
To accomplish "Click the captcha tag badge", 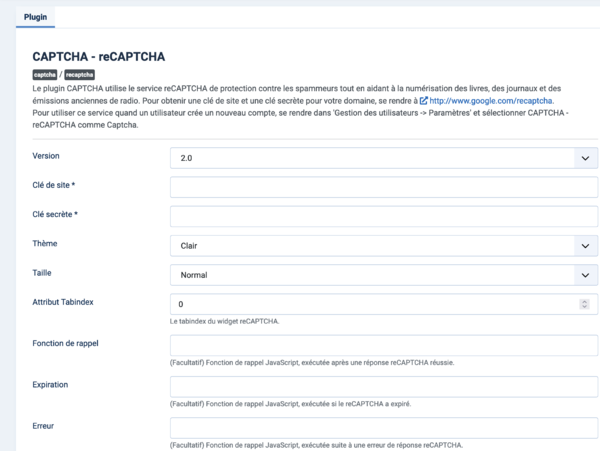I will (x=45, y=75).
